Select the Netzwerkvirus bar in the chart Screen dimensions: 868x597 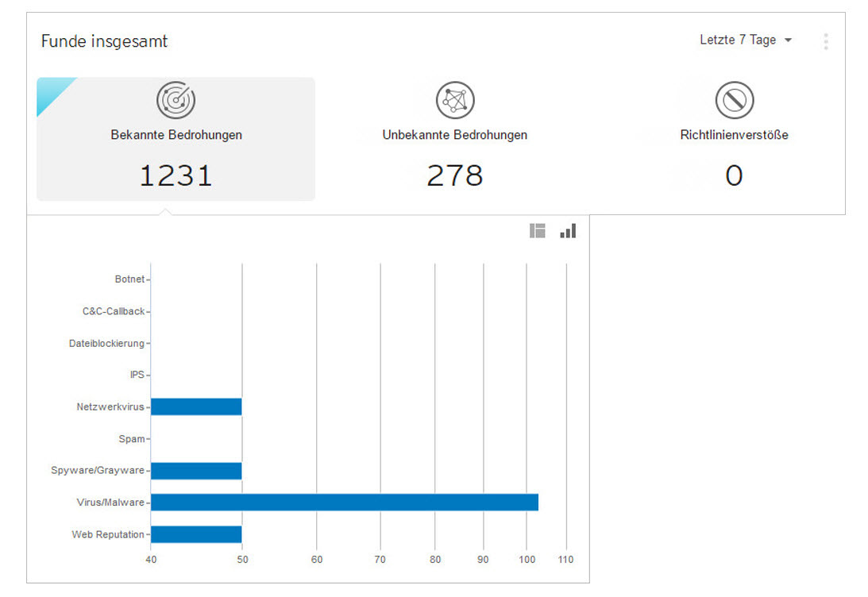tap(196, 407)
